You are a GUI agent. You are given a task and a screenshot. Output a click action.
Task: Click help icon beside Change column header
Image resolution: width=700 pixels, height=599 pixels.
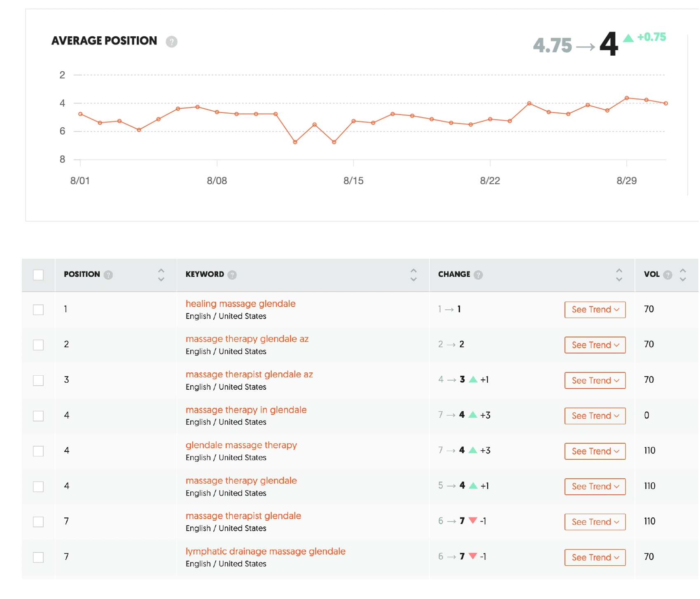point(478,275)
